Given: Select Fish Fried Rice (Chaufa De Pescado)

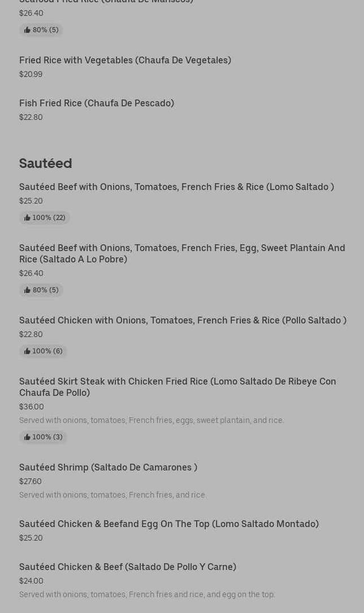Looking at the screenshot, I should click(x=97, y=103).
